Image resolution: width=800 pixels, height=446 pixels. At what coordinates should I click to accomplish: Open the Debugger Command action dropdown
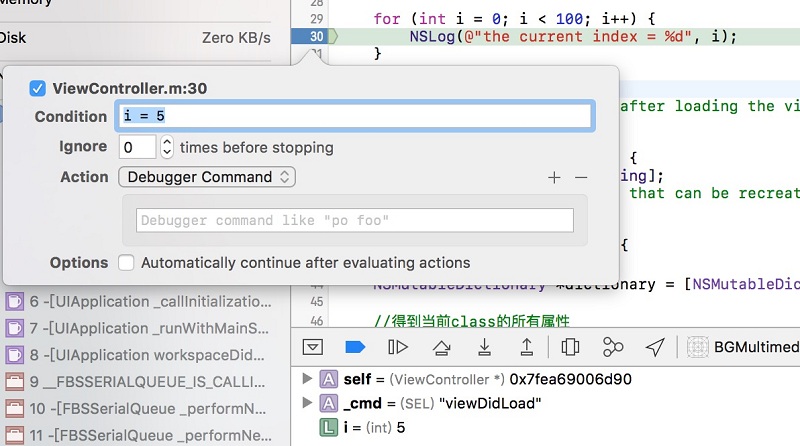tap(206, 177)
